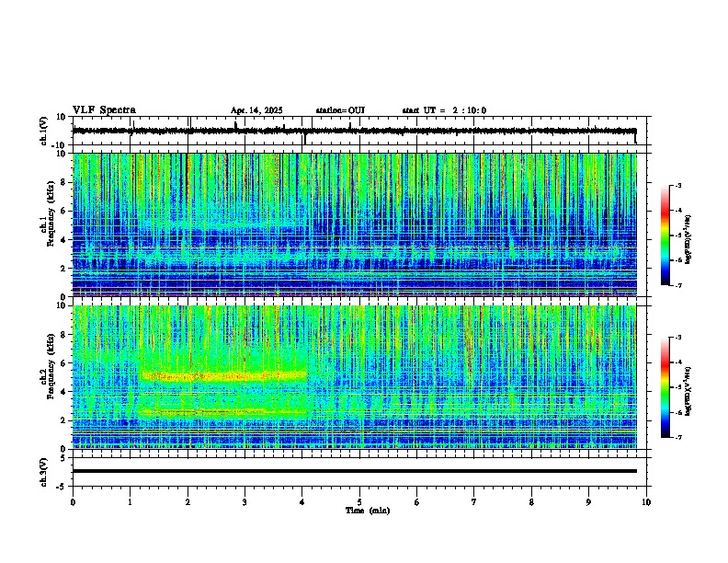This screenshot has height=563, width=728.
Task: Click the "station=OUI" header label
Action: pyautogui.click(x=340, y=110)
